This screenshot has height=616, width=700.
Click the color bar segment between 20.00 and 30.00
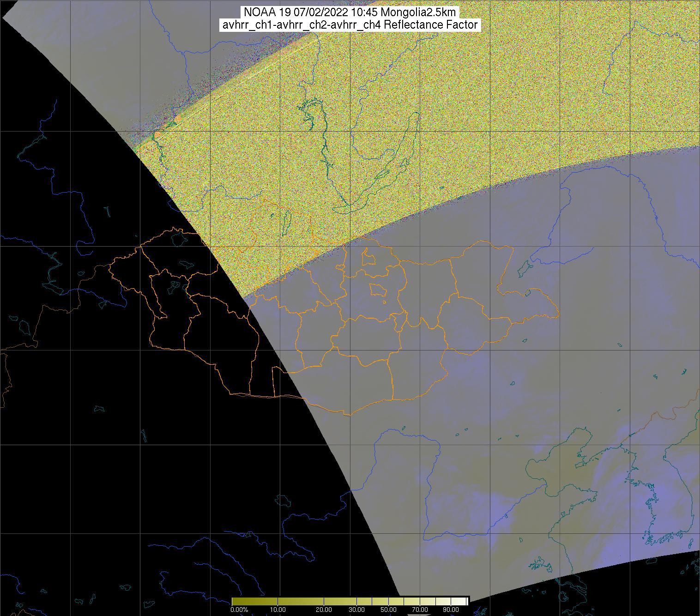[341, 601]
